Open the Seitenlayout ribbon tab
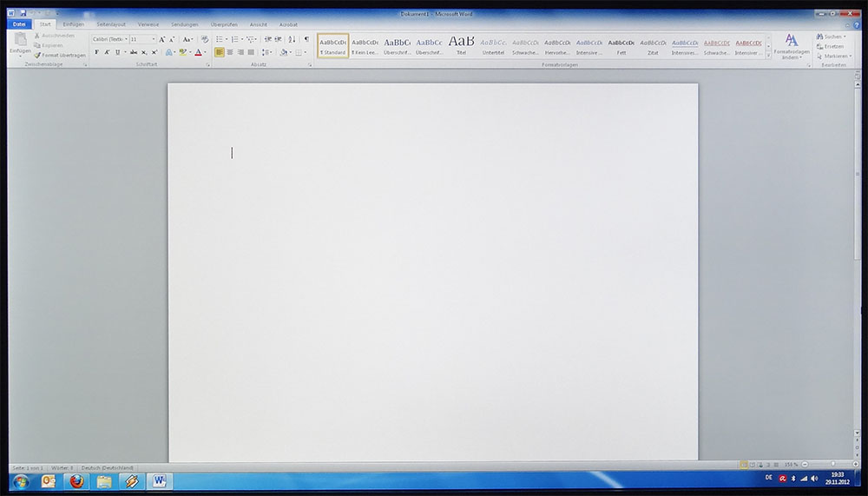 tap(109, 24)
